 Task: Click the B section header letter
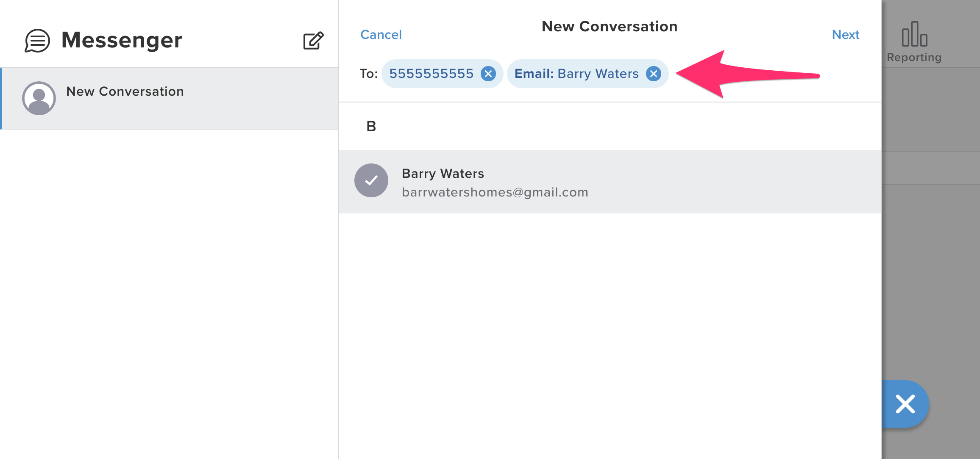371,126
